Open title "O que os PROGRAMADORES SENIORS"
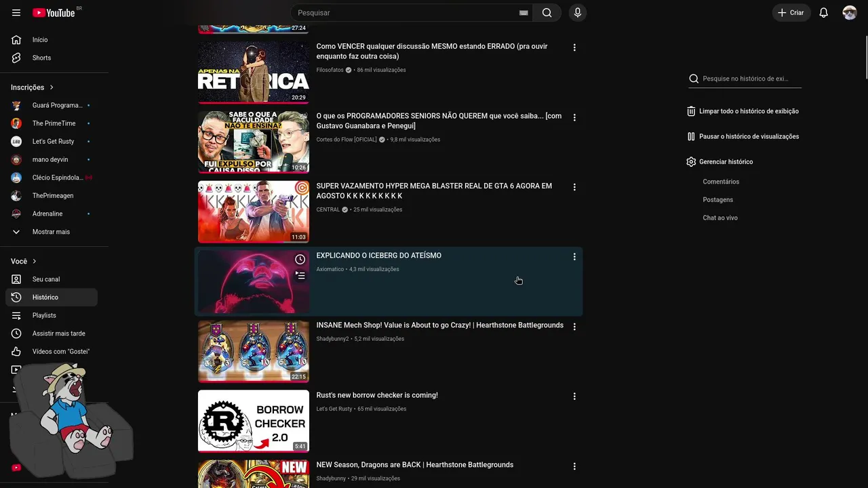The height and width of the screenshot is (488, 868). point(439,121)
